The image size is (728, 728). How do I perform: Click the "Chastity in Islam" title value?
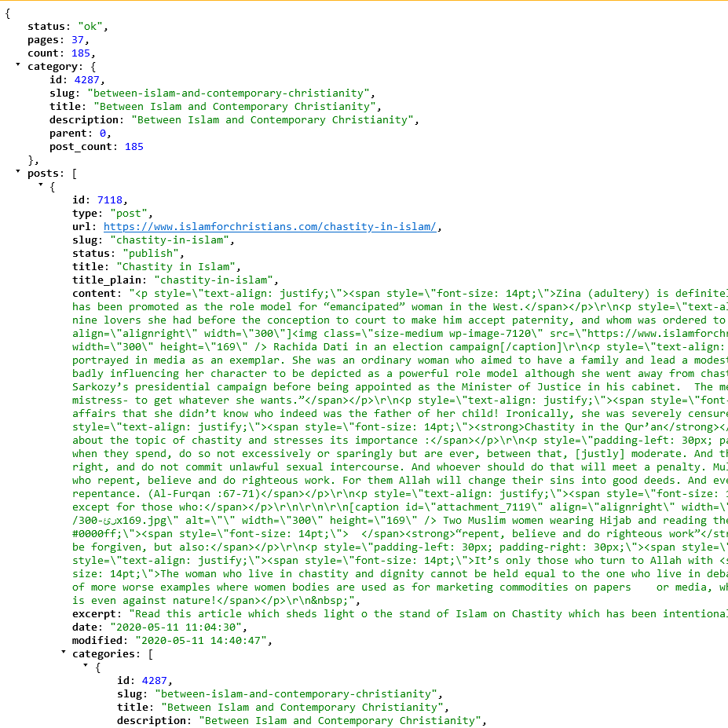177,267
